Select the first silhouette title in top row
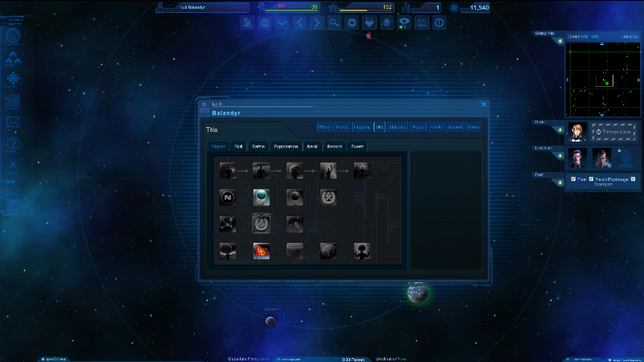The height and width of the screenshot is (362, 644). [228, 171]
